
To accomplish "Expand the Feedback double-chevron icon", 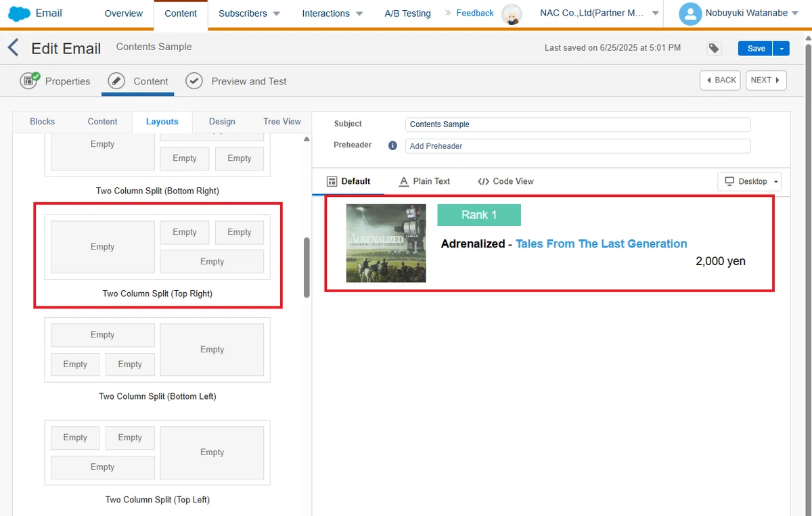I will [449, 14].
